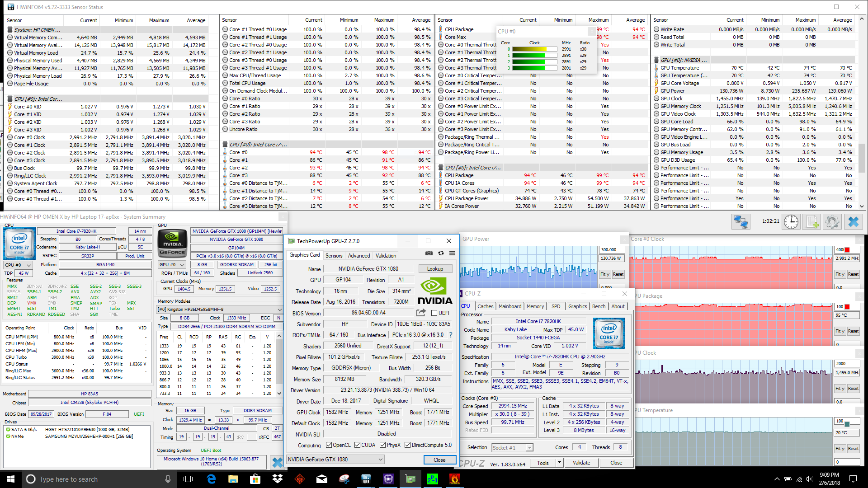Open Microsoft Edge from the taskbar

click(211, 479)
